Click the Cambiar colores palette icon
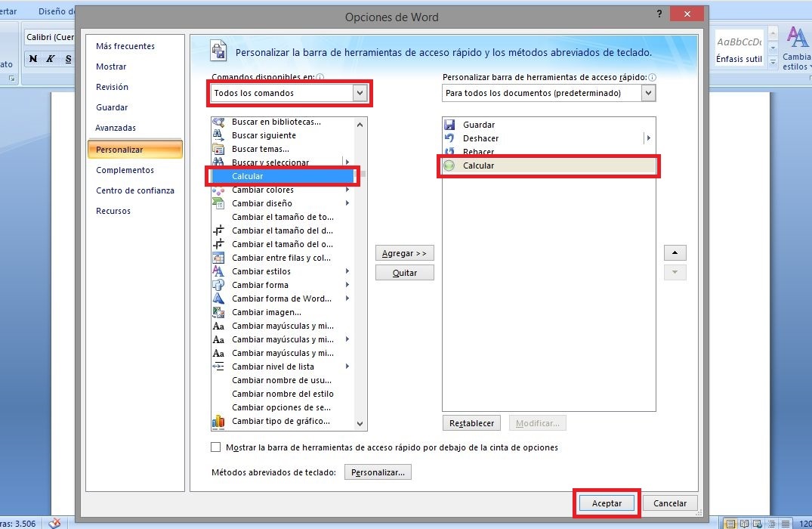 click(218, 190)
